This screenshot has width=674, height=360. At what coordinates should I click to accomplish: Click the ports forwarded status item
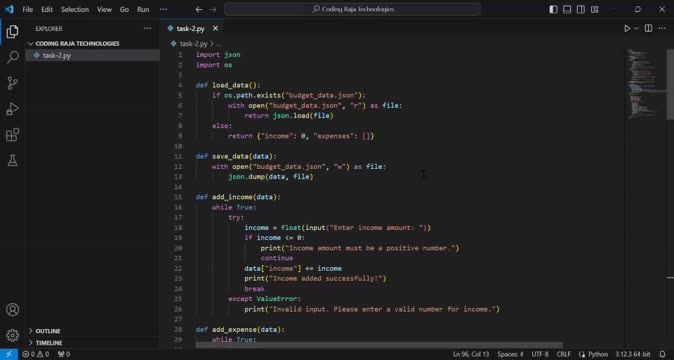pyautogui.click(x=64, y=354)
